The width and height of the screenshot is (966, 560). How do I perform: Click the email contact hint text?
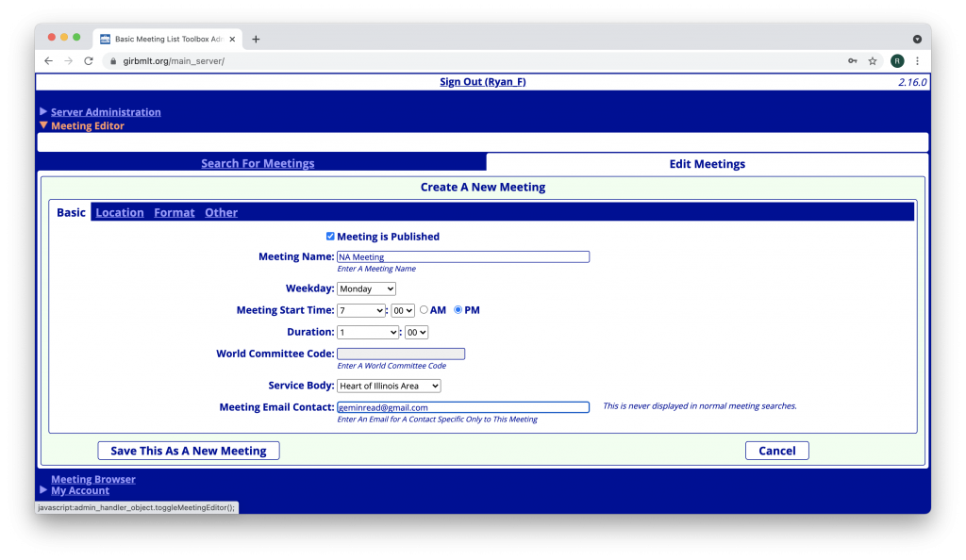pos(438,420)
